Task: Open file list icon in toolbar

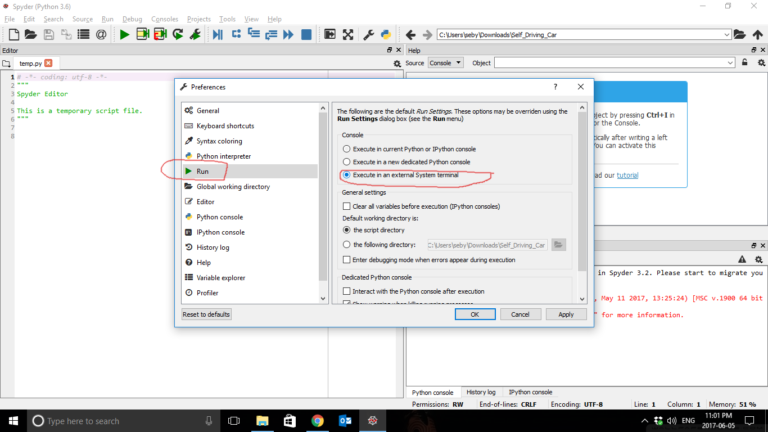Action: (x=84, y=34)
